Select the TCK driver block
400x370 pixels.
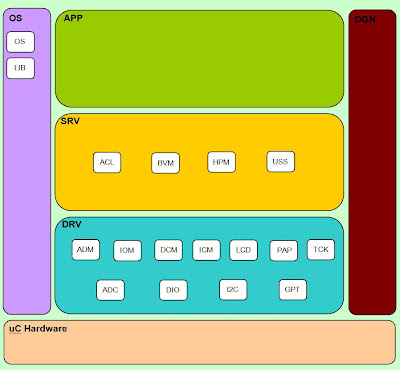coord(321,250)
